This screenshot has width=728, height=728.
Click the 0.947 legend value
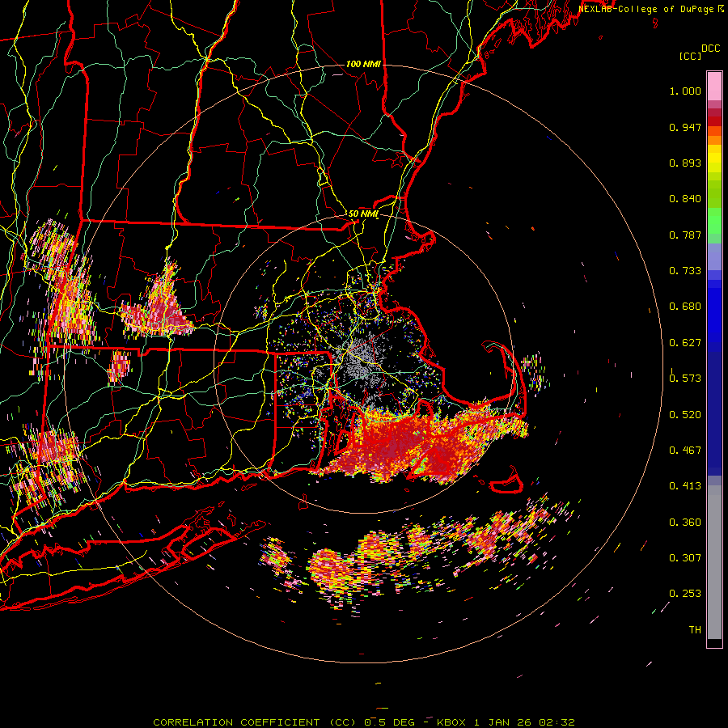pos(685,127)
